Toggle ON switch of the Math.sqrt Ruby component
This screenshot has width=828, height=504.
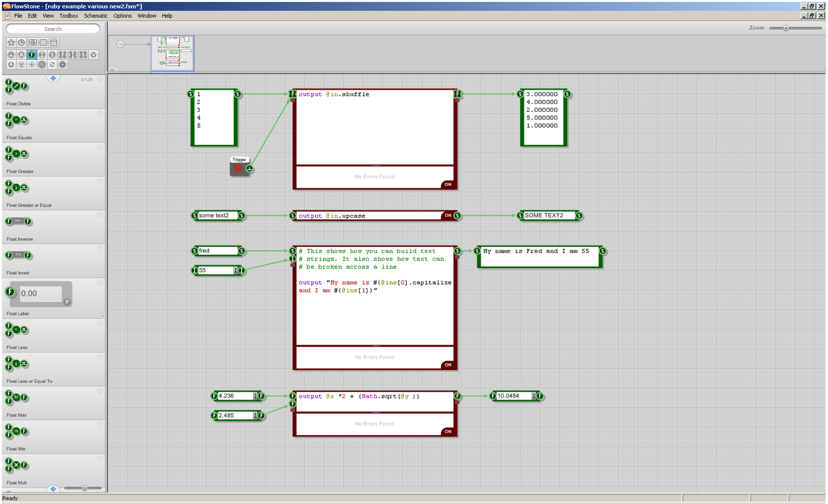click(x=447, y=431)
